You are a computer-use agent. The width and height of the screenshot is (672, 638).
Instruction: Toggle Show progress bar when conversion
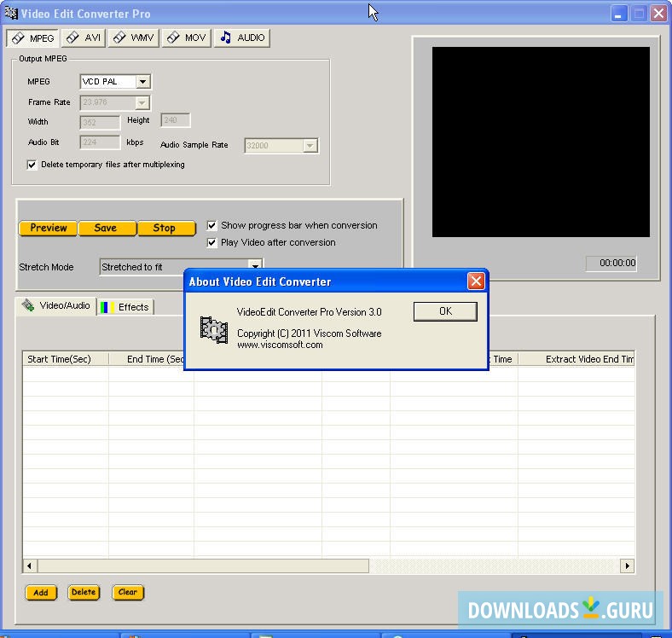pyautogui.click(x=211, y=225)
